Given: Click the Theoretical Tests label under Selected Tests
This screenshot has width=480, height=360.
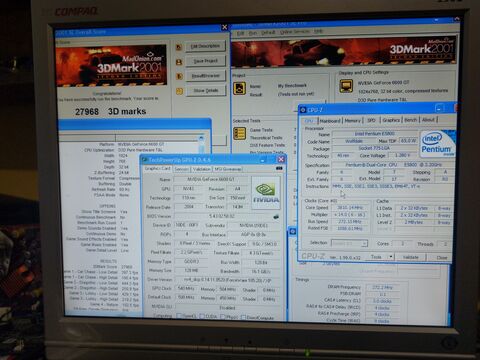Looking at the screenshot, I should (x=266, y=138).
